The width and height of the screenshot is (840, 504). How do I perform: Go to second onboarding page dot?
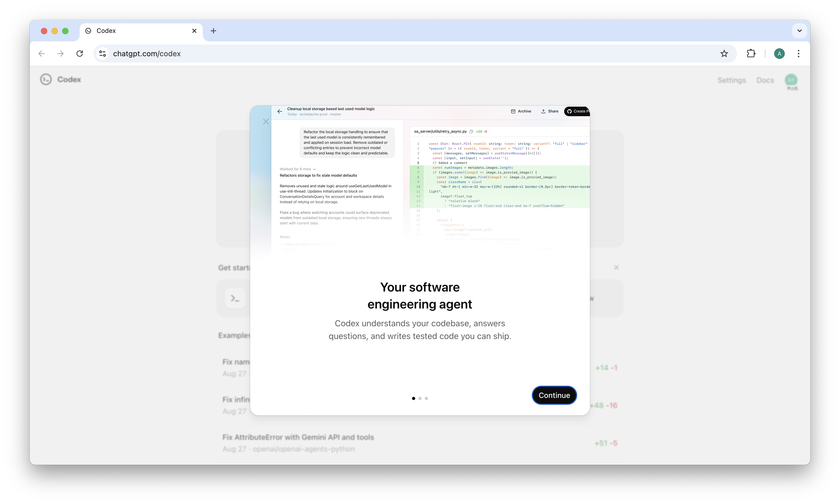[x=420, y=398]
